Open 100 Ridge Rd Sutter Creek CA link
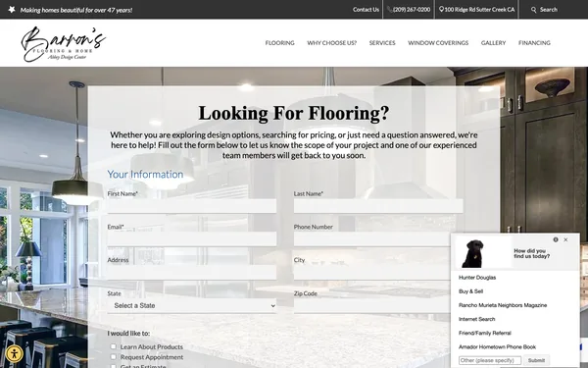The image size is (588, 368). coord(479,10)
